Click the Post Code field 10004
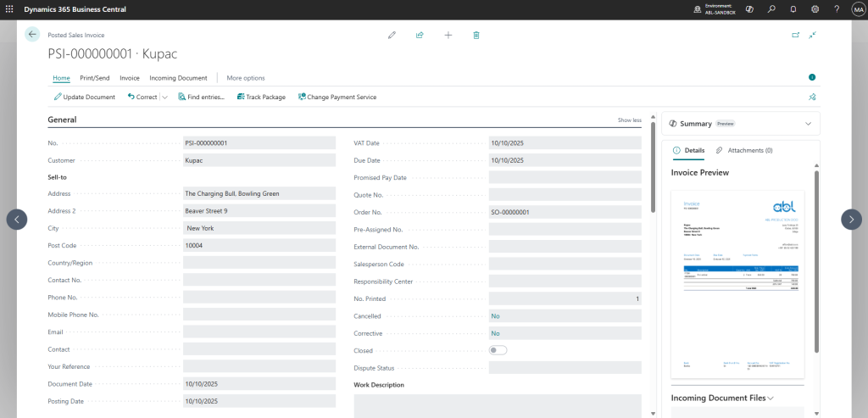This screenshot has height=418, width=868. tap(259, 245)
